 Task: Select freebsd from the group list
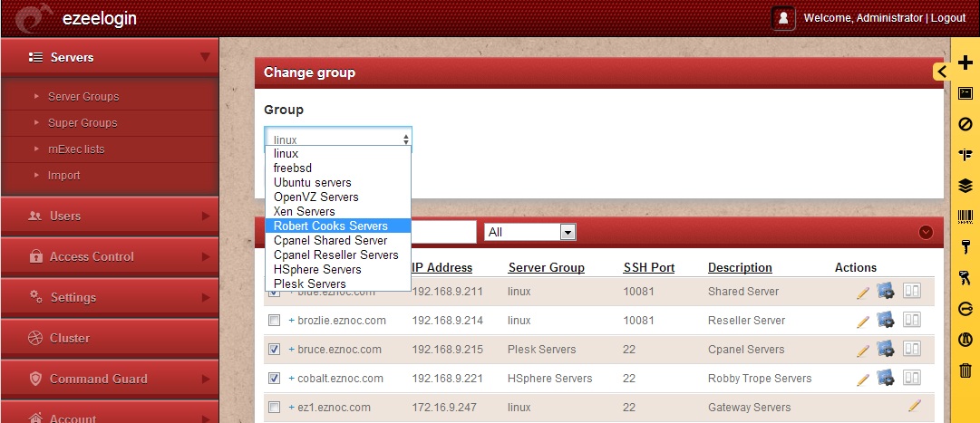point(338,168)
